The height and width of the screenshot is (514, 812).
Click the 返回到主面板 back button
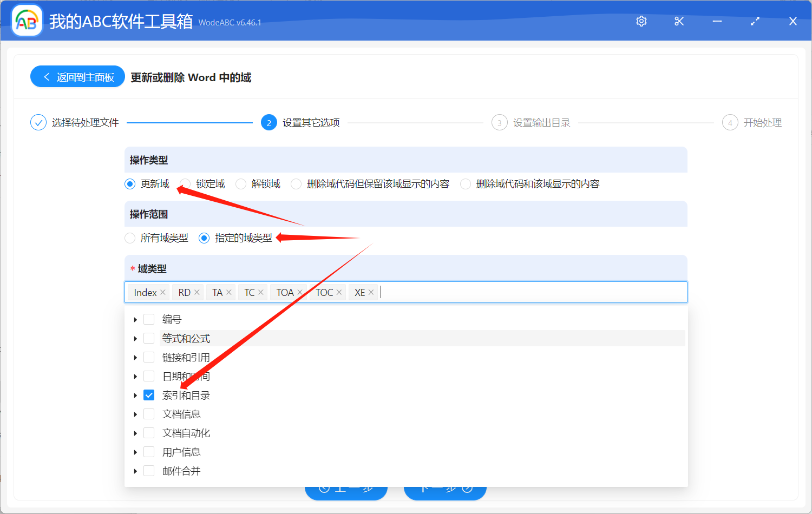(77, 76)
